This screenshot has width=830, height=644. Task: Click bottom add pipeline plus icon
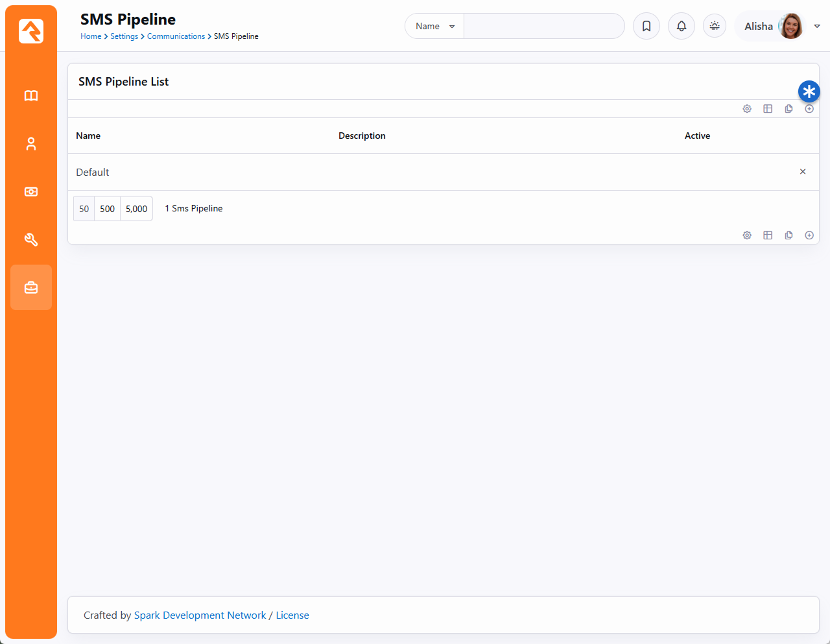coord(809,235)
